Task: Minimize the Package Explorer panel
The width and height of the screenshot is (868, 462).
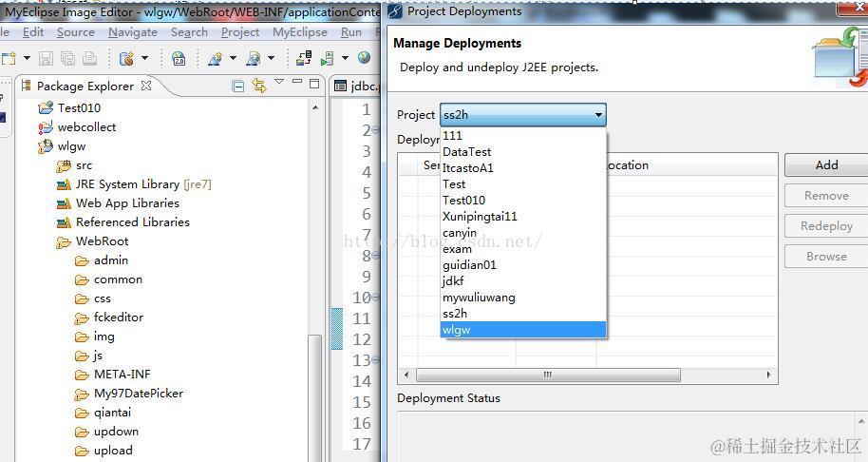Action: click(297, 82)
